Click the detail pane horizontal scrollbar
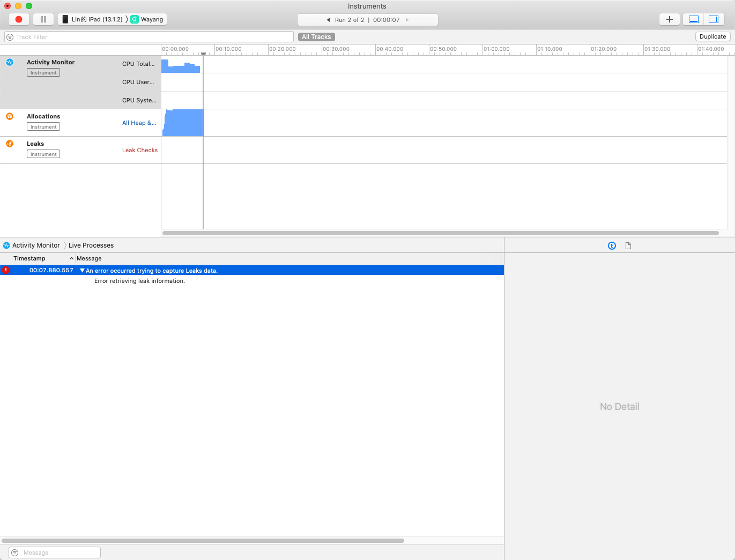Screen dimensions: 735x560 pos(203,541)
